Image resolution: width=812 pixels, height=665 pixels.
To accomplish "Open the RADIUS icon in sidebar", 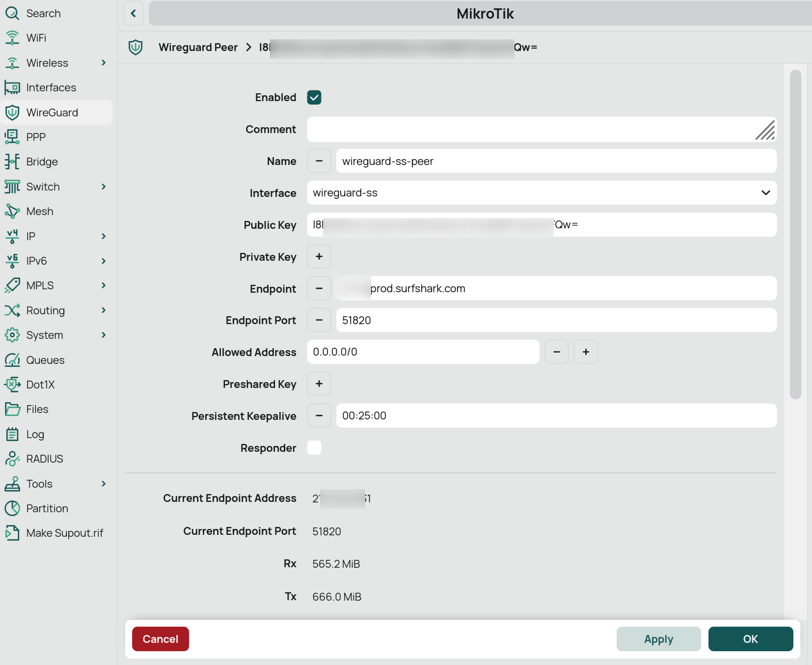I will click(x=12, y=459).
